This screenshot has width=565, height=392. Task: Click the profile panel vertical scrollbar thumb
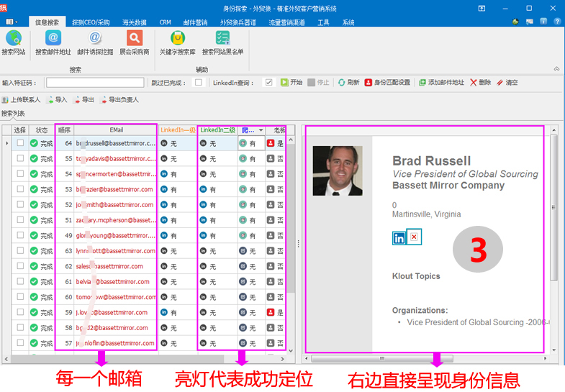tap(553, 207)
